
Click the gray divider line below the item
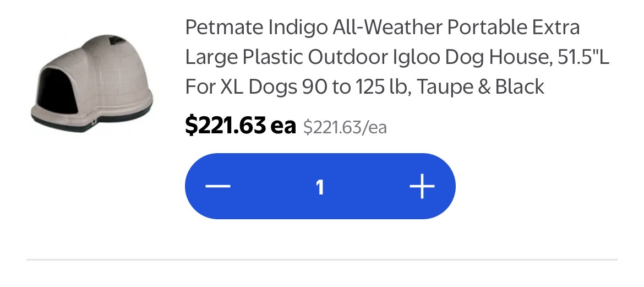pyautogui.click(x=322, y=259)
